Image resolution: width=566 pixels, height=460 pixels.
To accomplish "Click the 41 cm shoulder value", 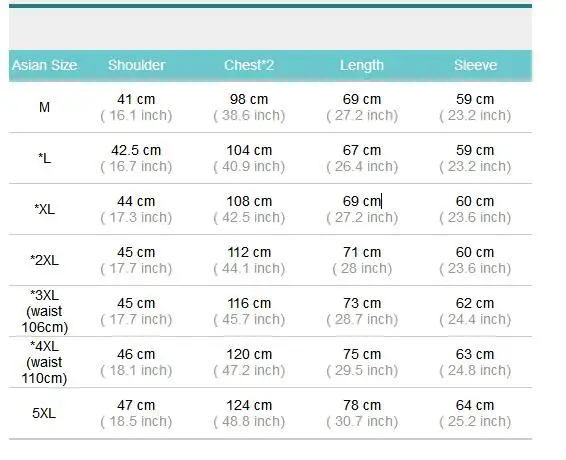I will click(136, 99).
